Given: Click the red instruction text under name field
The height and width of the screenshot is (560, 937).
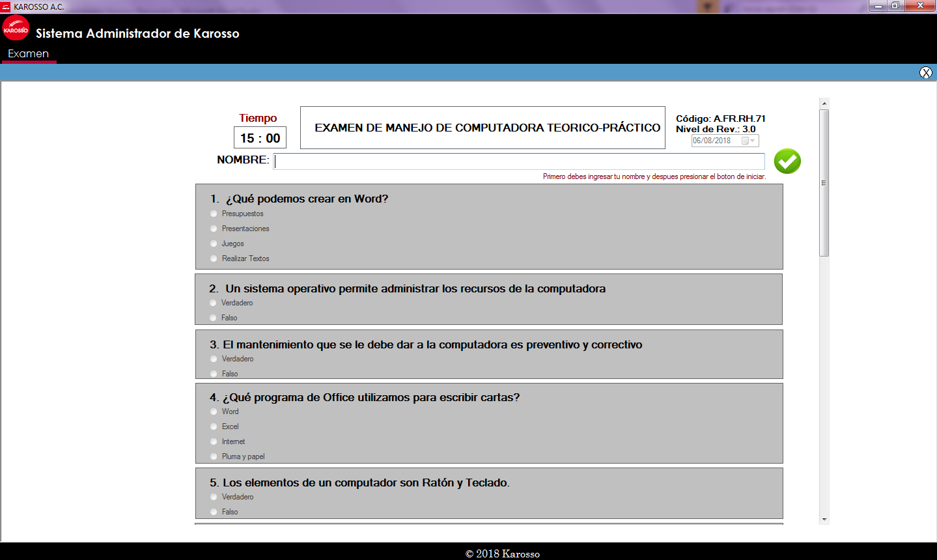Looking at the screenshot, I should [654, 176].
